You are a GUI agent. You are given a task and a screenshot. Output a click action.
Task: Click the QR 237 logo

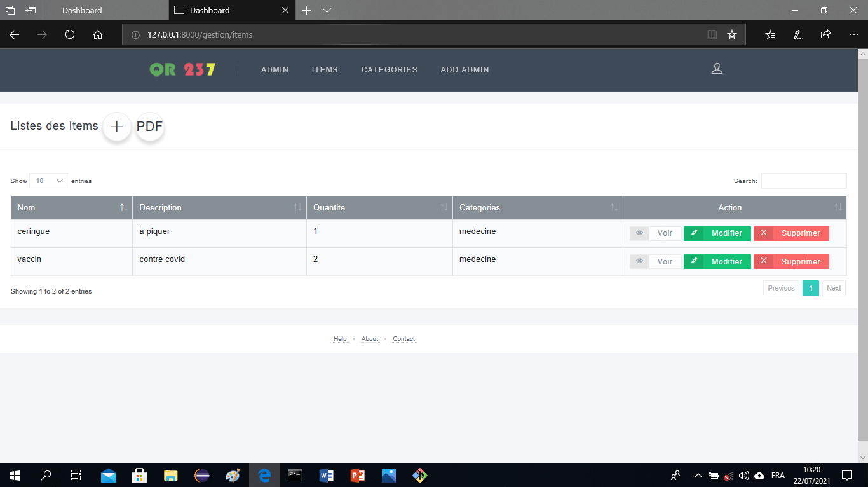182,69
